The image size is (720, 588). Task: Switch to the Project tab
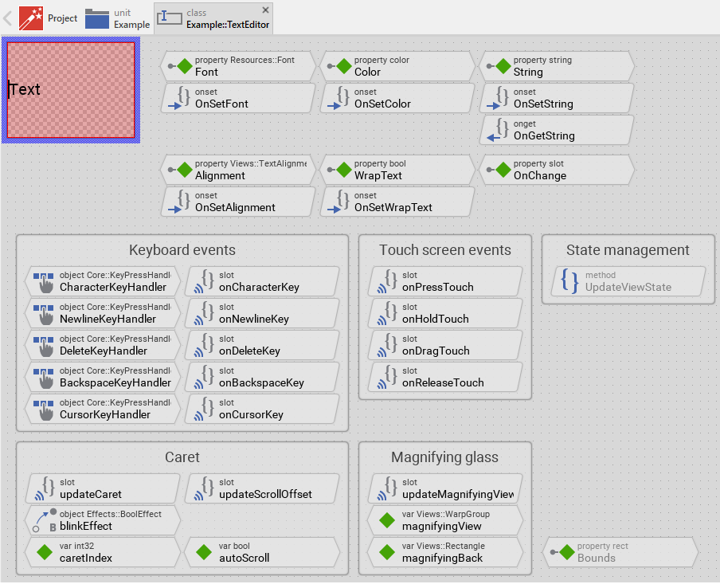click(49, 18)
